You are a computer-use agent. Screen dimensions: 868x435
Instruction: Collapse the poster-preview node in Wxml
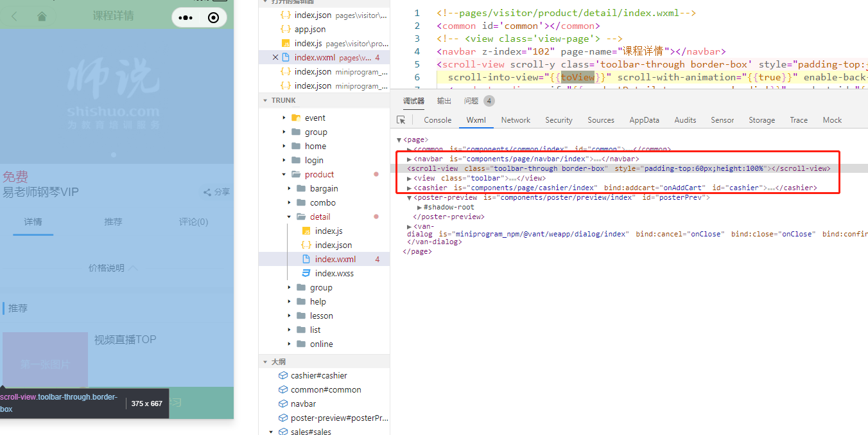410,197
